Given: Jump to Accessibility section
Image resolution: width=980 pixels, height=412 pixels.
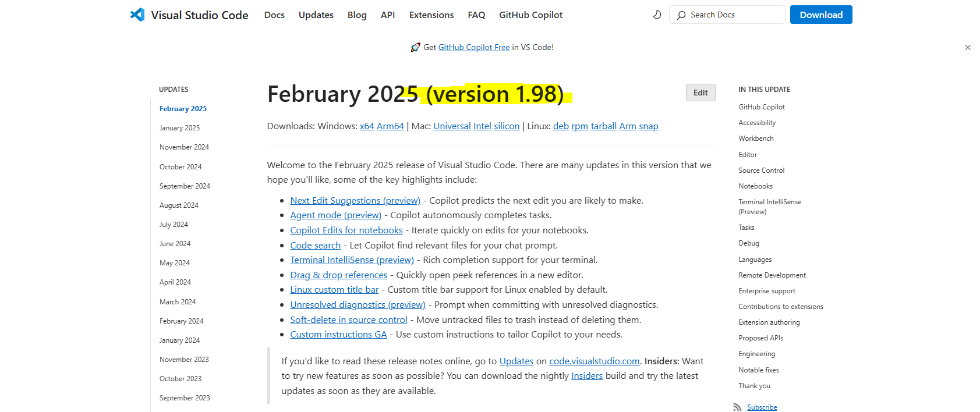Looking at the screenshot, I should pos(757,123).
